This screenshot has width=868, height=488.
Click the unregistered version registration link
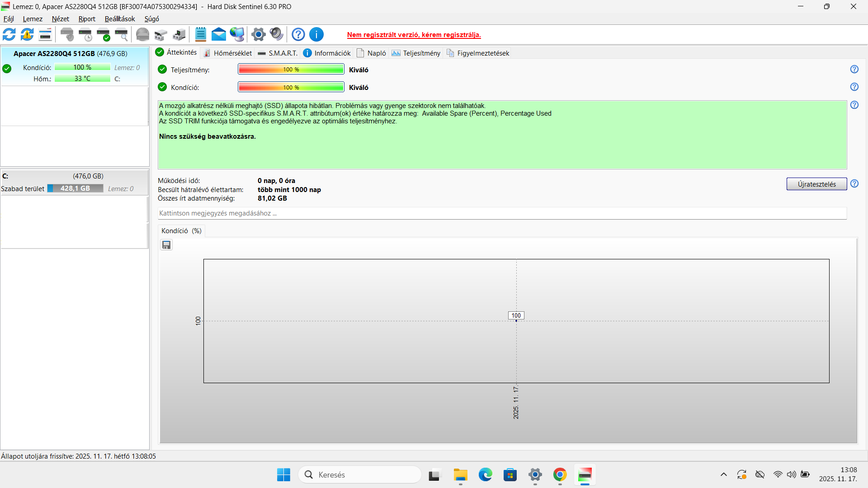coord(414,35)
